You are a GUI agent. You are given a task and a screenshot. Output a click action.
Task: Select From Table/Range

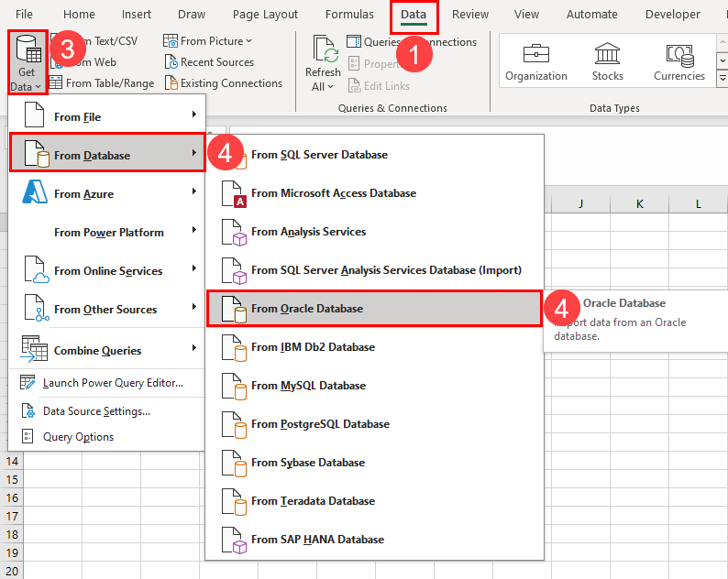pyautogui.click(x=102, y=83)
